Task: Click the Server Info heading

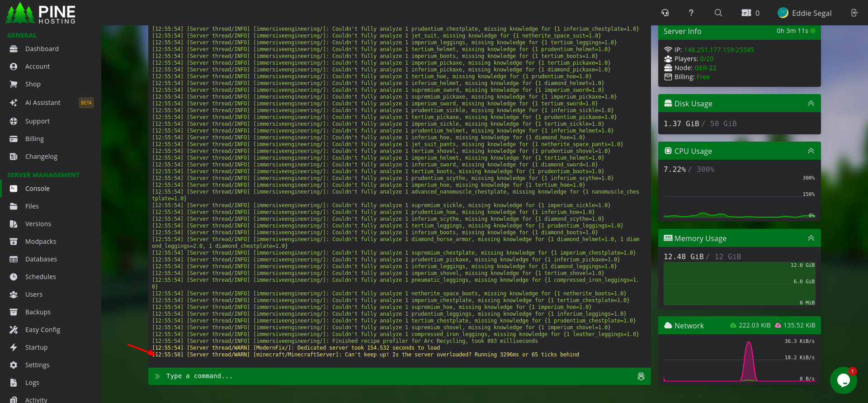Action: point(682,31)
